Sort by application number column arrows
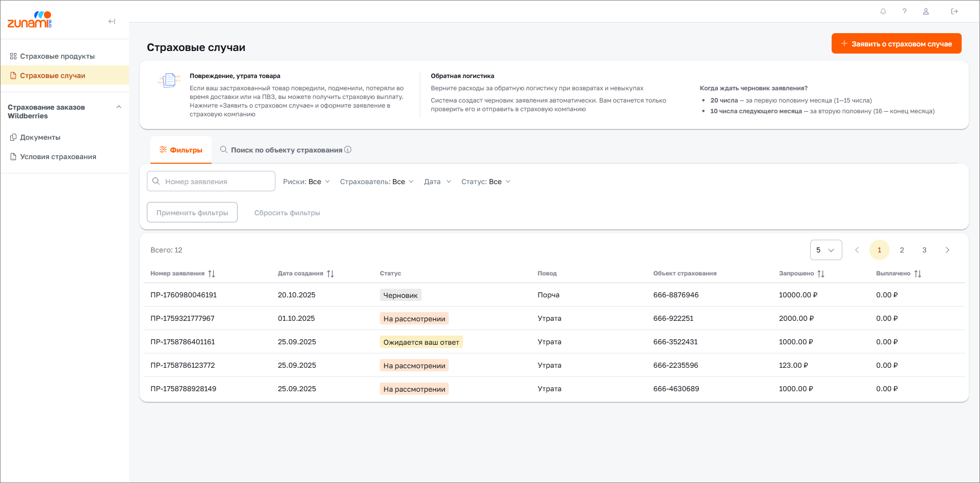This screenshot has width=980, height=483. 212,274
